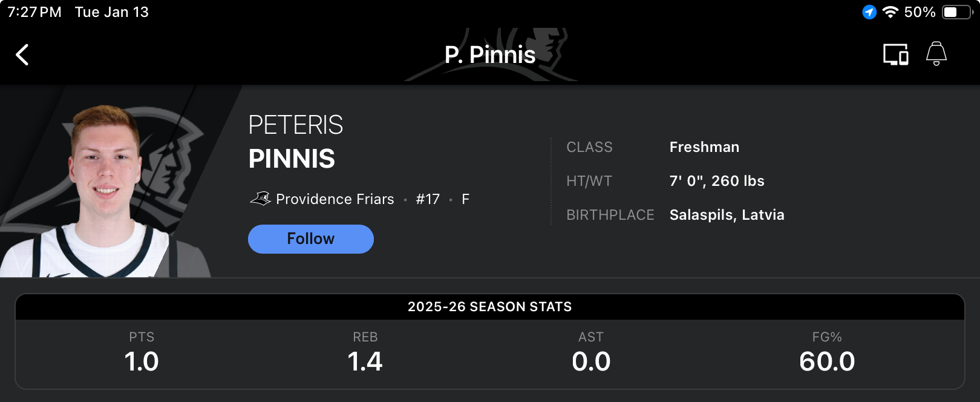Tap the location services status icon
Viewport: 980px width, 402px height.
click(869, 12)
